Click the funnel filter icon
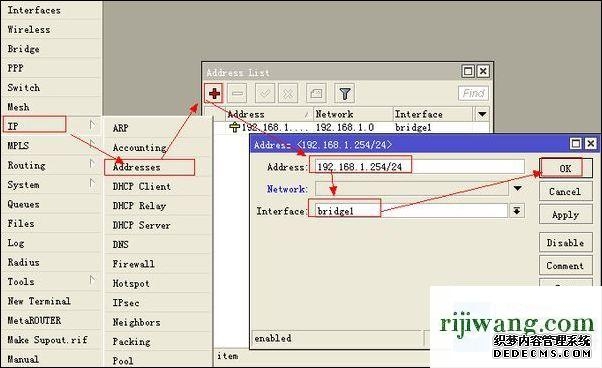 click(x=344, y=93)
